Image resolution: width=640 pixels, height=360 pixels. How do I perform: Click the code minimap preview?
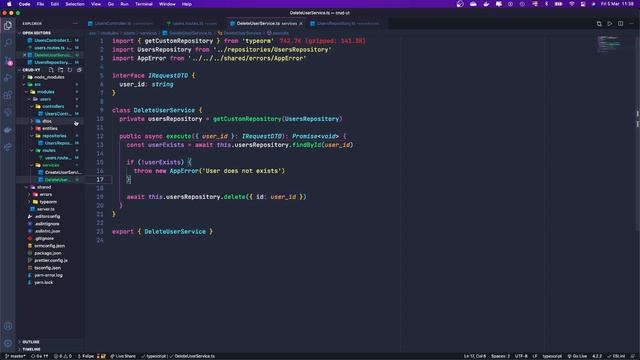(x=610, y=44)
